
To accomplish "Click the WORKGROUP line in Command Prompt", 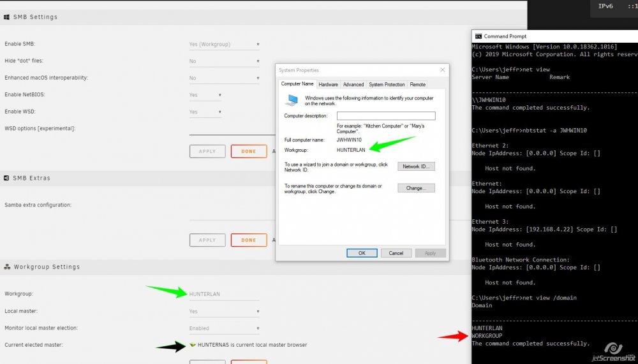I will click(487, 336).
